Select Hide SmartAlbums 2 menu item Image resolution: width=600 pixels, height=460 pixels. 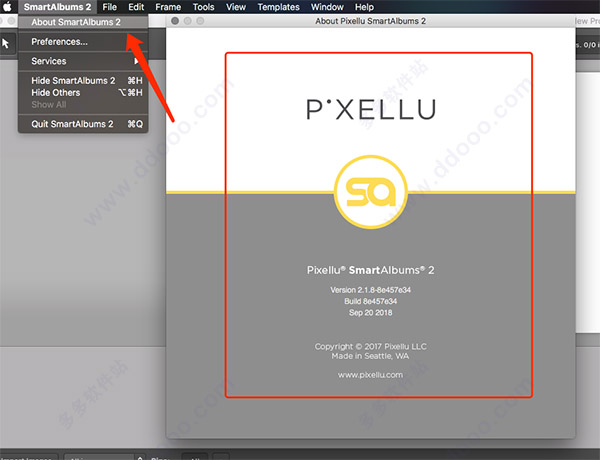(x=83, y=81)
